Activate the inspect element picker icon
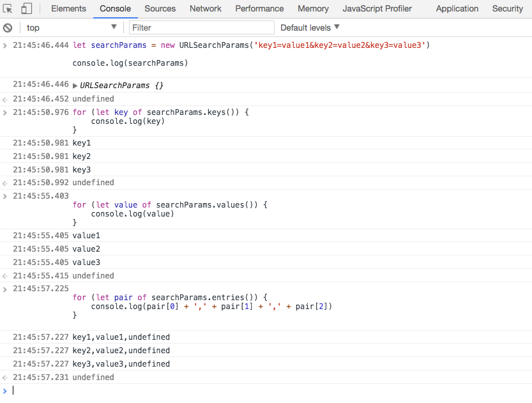532x403 pixels. 8,8
